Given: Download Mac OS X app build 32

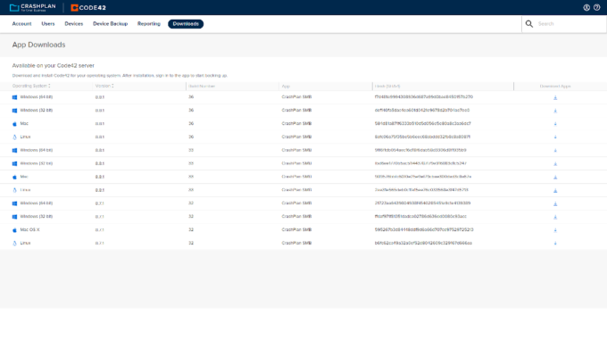Looking at the screenshot, I should [x=555, y=229].
